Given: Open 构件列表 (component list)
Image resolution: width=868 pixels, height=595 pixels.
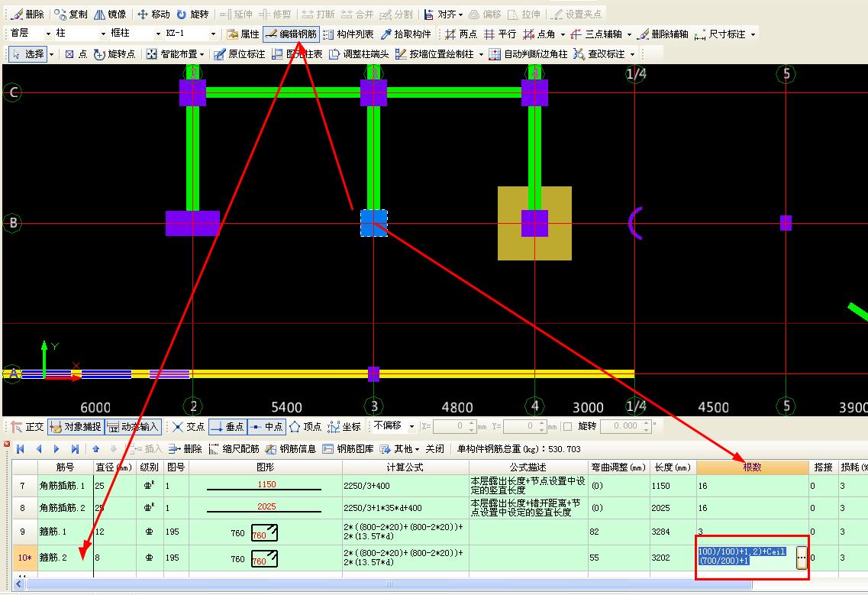Looking at the screenshot, I should (348, 34).
